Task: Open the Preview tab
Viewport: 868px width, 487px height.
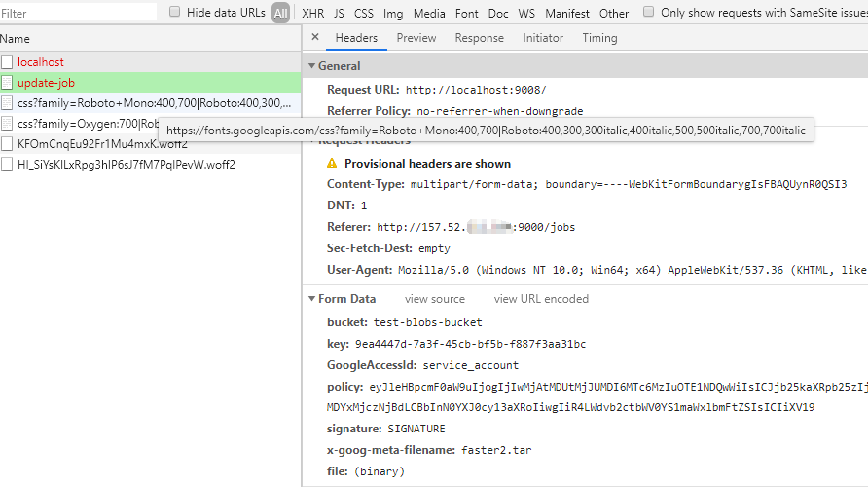Action: [x=416, y=38]
